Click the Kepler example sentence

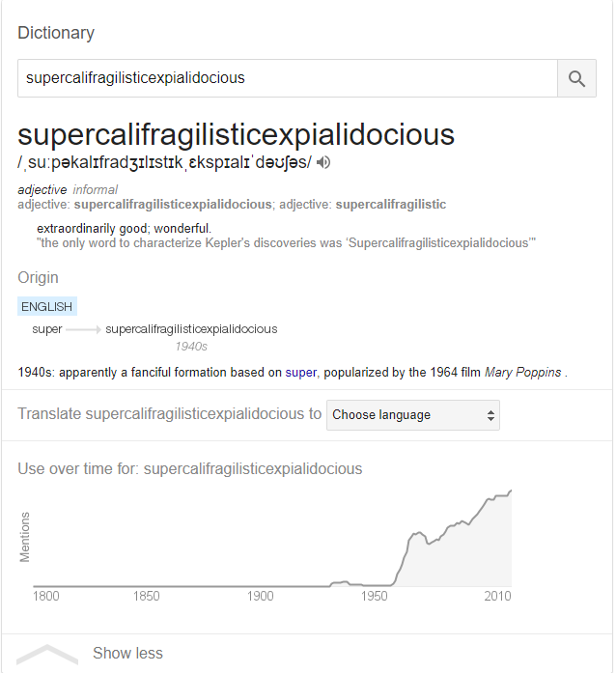click(x=287, y=243)
